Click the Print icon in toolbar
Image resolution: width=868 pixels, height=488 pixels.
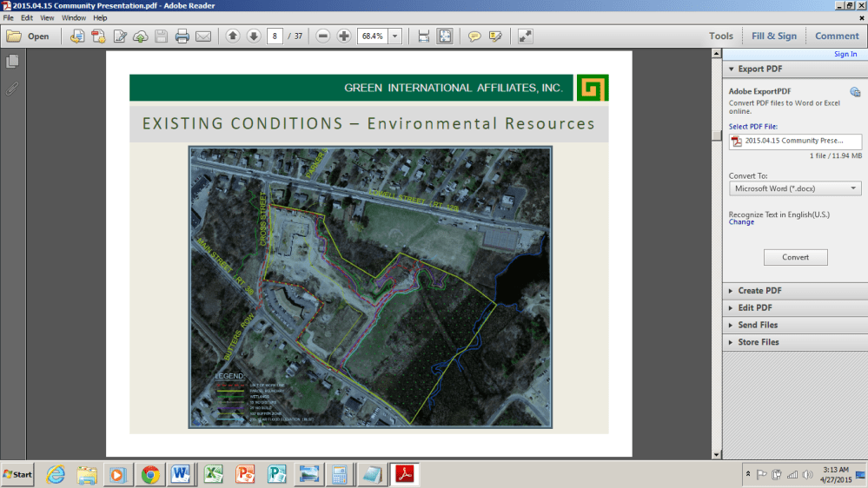(182, 36)
